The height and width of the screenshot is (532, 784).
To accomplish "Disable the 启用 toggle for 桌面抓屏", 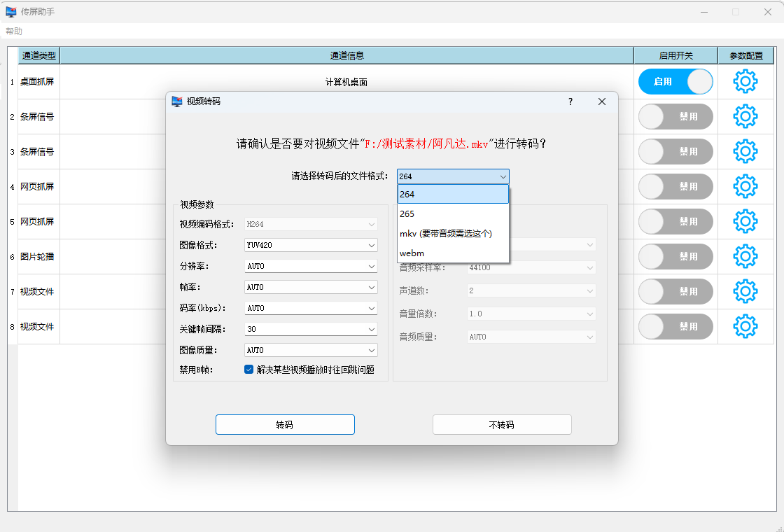I will [675, 82].
